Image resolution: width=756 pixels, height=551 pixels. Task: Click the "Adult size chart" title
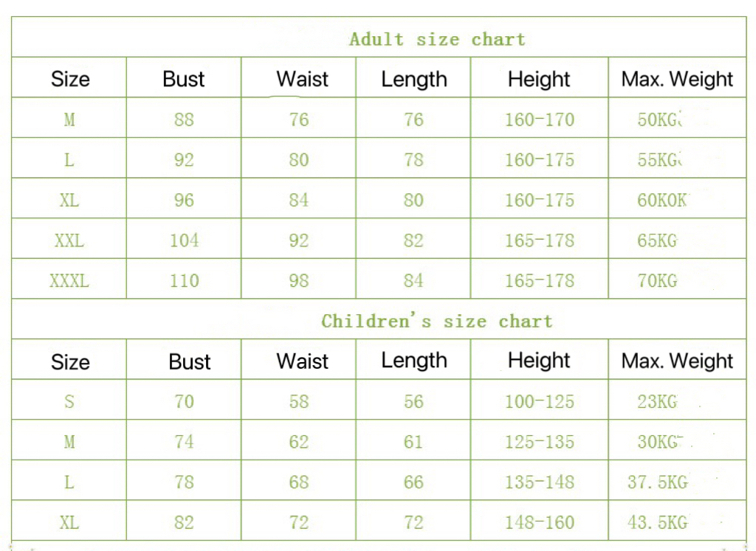click(437, 39)
